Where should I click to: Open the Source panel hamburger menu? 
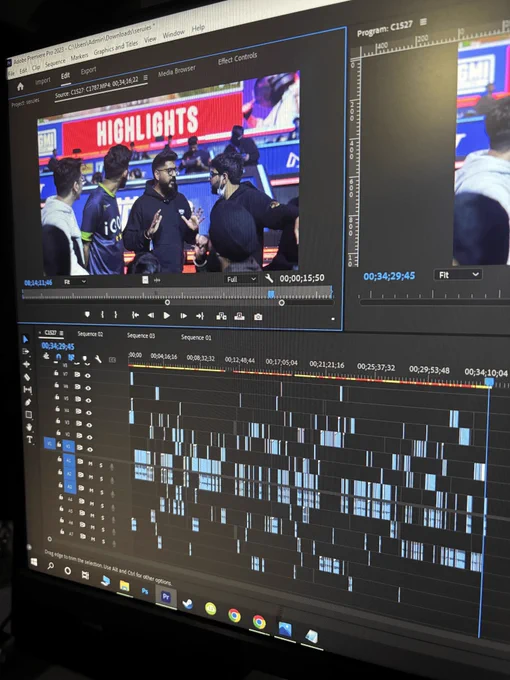click(x=146, y=77)
